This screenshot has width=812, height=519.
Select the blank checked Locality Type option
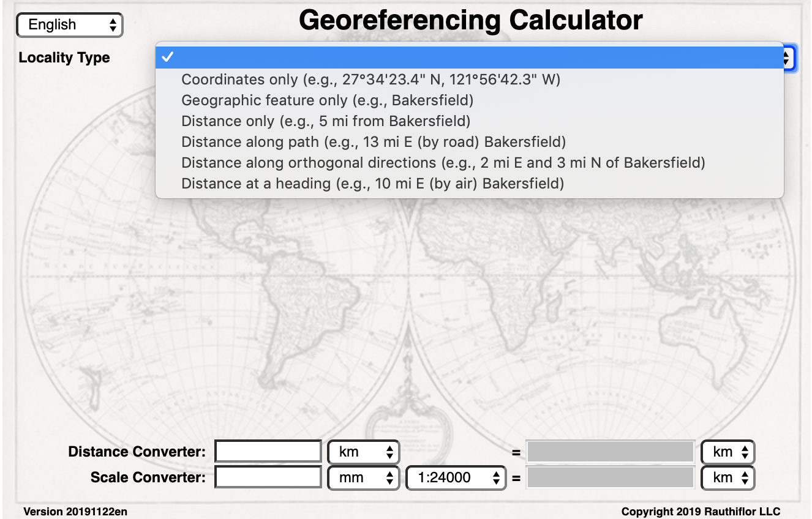470,58
